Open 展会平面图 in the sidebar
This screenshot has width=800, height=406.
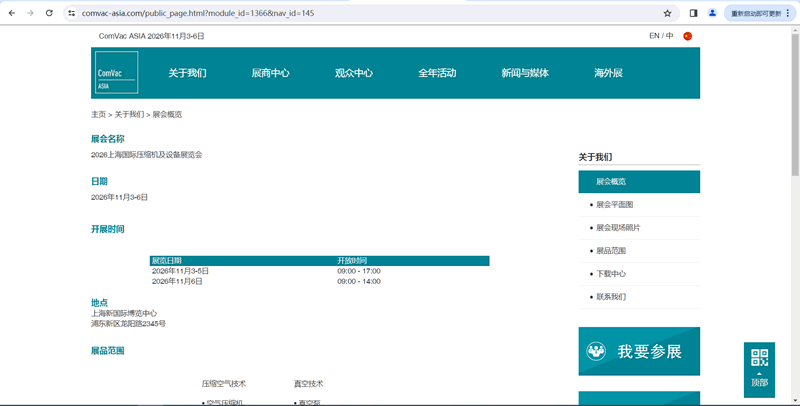[x=614, y=205]
